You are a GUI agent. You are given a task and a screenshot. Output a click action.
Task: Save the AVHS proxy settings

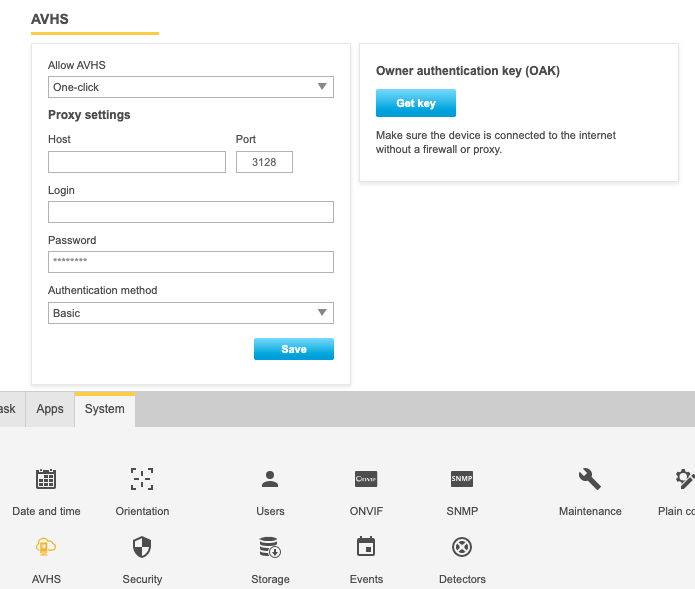(294, 349)
